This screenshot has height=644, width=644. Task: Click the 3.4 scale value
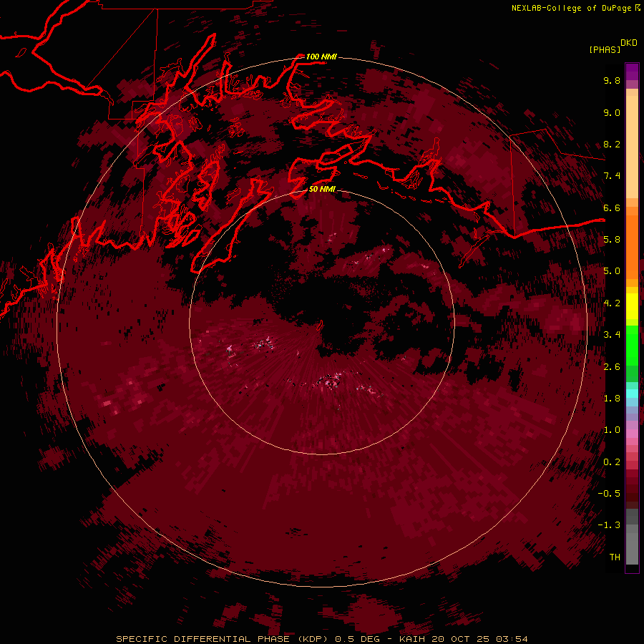click(x=612, y=335)
